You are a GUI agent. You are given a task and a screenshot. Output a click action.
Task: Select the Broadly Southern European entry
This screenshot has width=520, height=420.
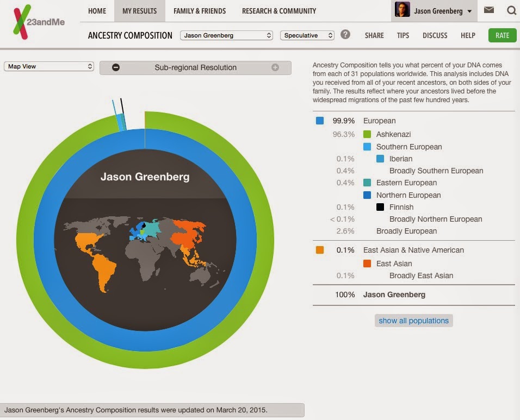point(436,171)
